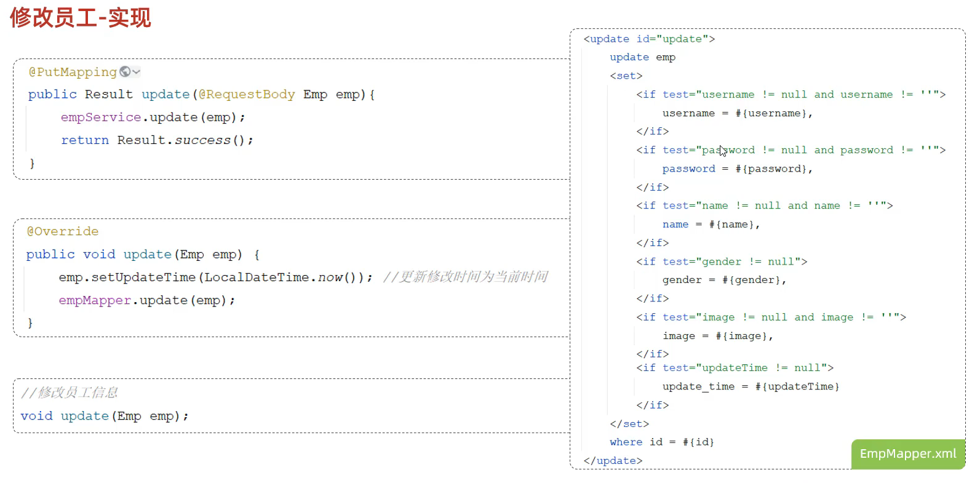Viewport: 980px width, 483px height.
Task: Click the opening <set> tag
Action: click(x=626, y=76)
